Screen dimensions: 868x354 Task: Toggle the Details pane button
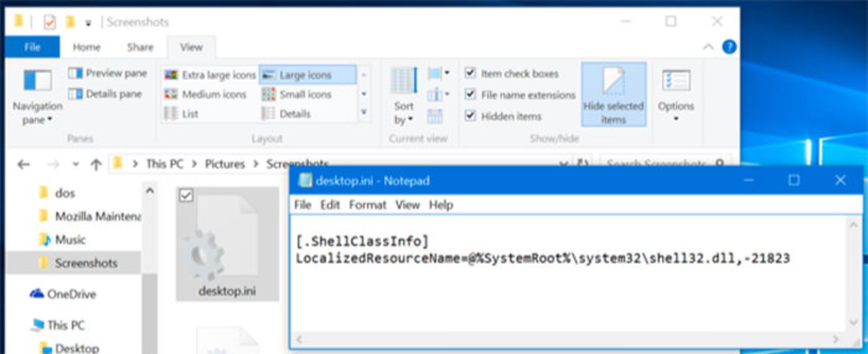tap(105, 94)
